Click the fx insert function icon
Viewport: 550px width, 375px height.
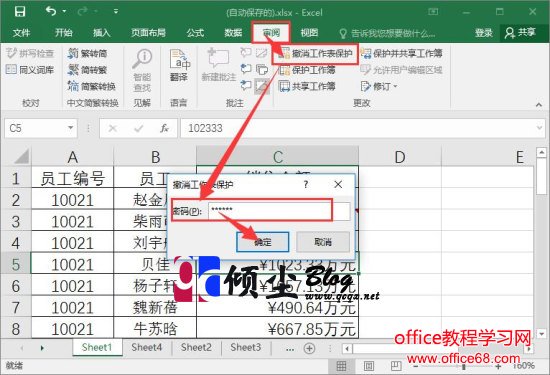164,128
